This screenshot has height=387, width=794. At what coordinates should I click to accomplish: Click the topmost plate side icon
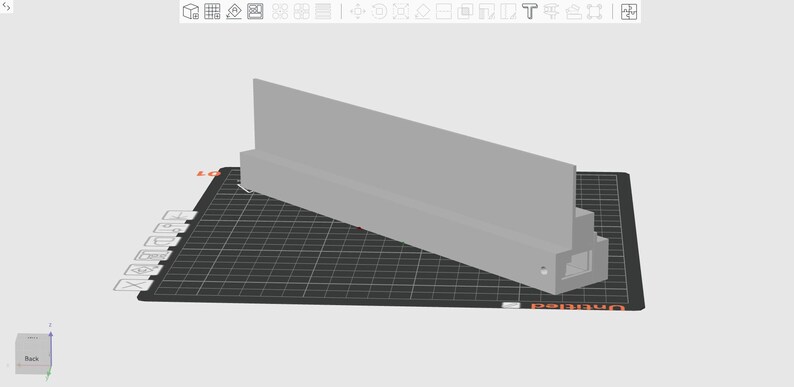180,215
